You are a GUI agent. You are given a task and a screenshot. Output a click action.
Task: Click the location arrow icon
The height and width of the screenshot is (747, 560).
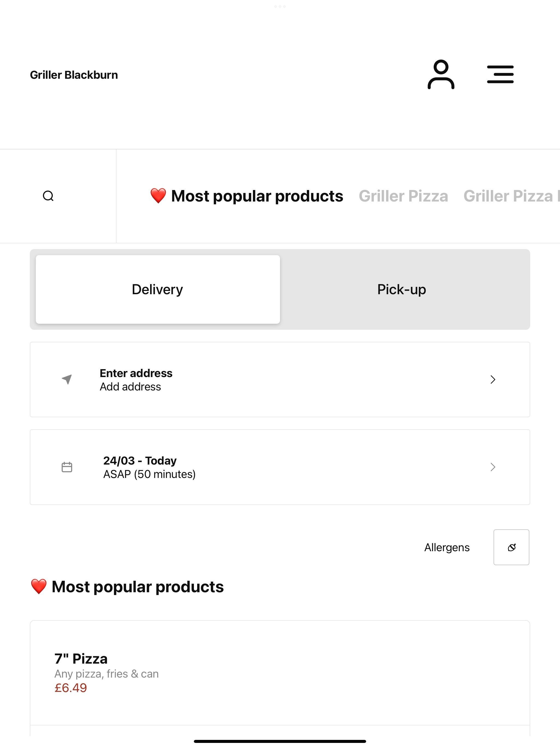[x=67, y=379]
